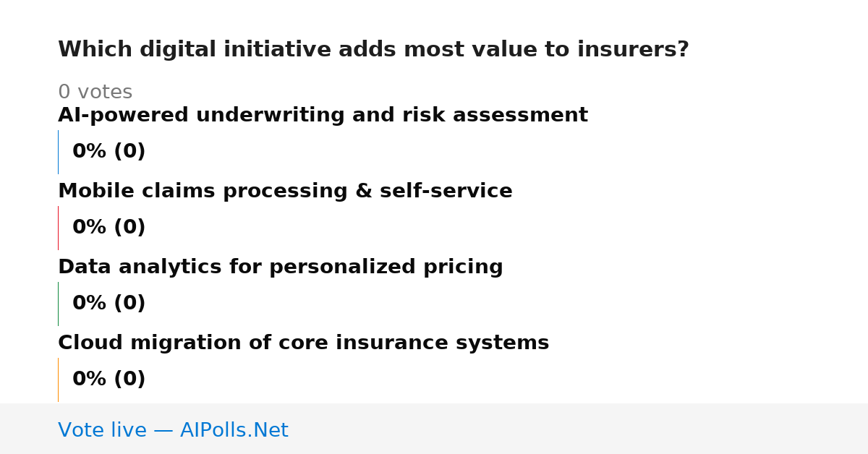
Task: Select Cloud migration of core insurance systems option
Action: tap(304, 343)
